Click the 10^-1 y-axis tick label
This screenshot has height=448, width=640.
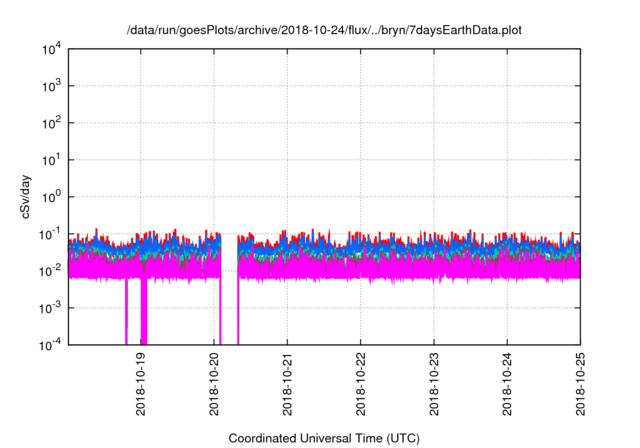pyautogui.click(x=50, y=234)
